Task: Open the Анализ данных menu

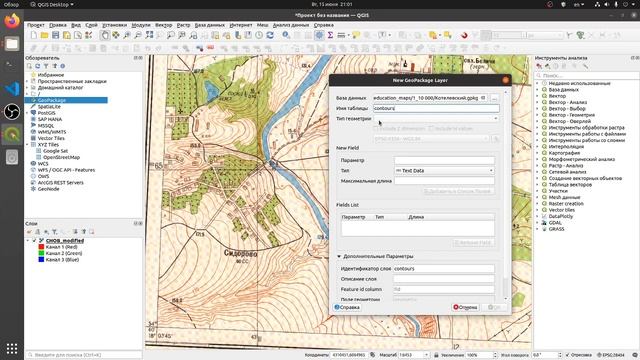Action: click(x=291, y=25)
